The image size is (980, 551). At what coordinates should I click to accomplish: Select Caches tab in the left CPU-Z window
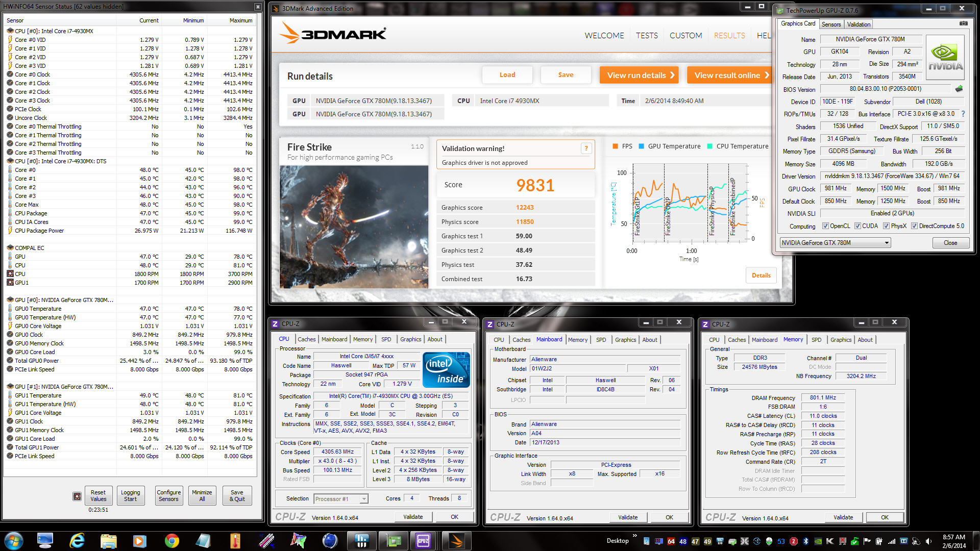[306, 339]
